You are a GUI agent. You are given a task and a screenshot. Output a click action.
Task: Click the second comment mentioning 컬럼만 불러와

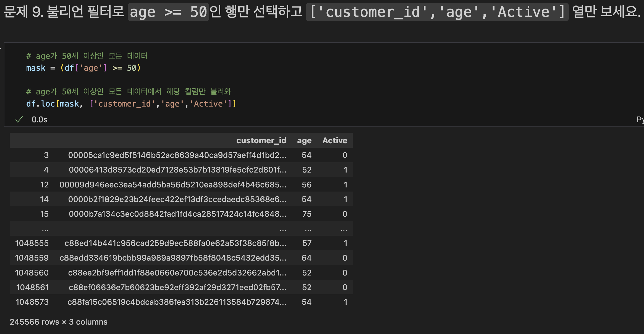[x=129, y=91]
